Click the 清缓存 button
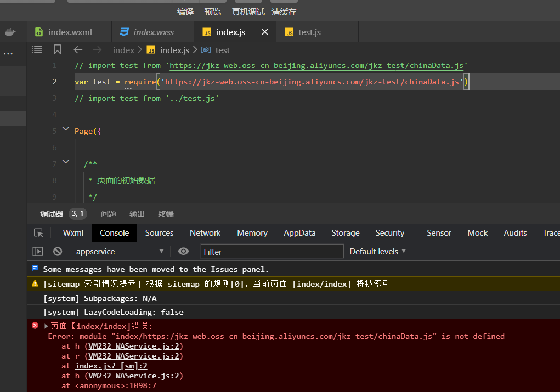The width and height of the screenshot is (560, 392). pos(284,12)
